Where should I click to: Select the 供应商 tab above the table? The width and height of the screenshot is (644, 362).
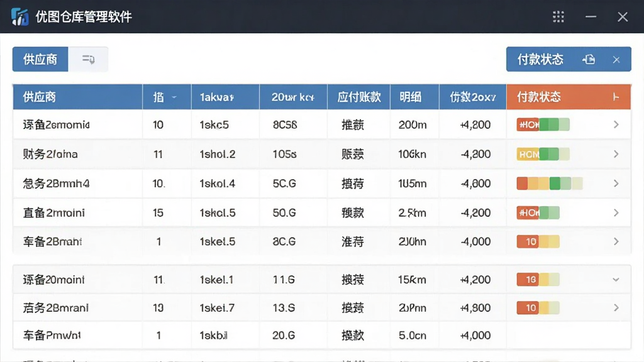click(40, 60)
